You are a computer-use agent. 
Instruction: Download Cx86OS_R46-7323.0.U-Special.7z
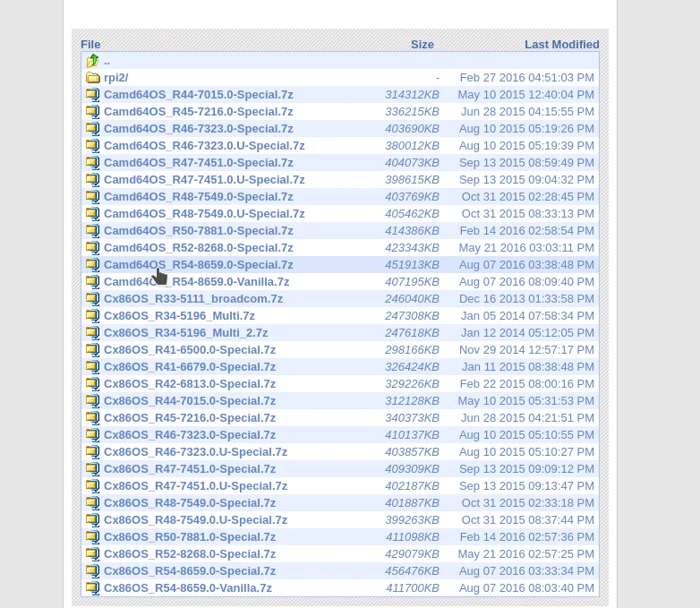(x=195, y=452)
